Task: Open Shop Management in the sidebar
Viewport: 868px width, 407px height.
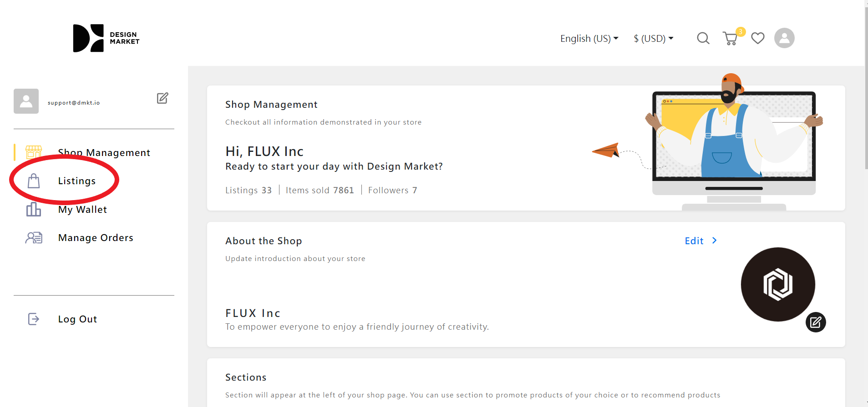Action: coord(104,153)
